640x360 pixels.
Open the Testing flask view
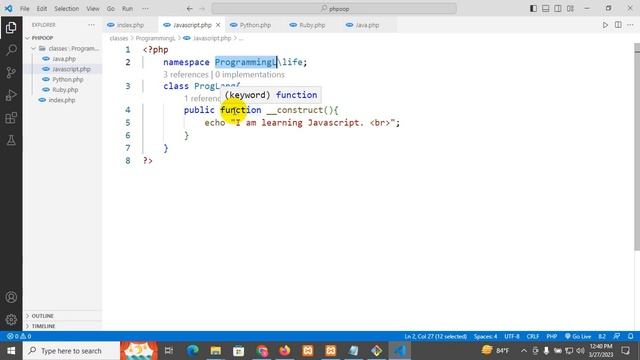(x=11, y=140)
